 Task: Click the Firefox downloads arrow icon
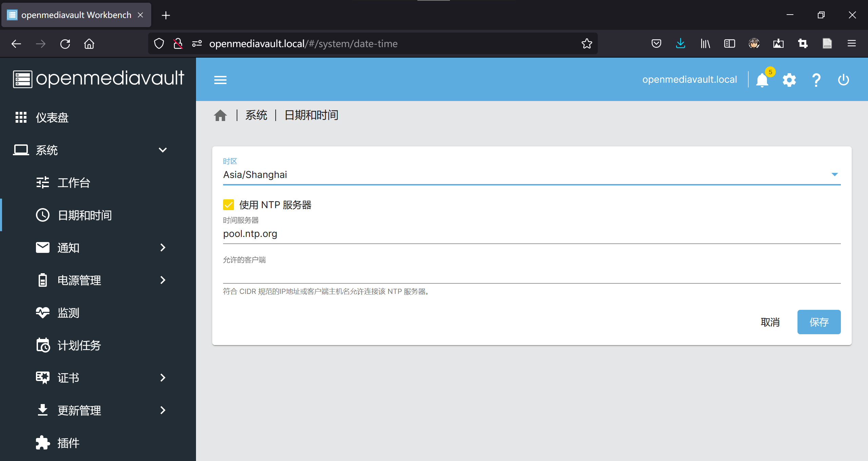click(680, 43)
